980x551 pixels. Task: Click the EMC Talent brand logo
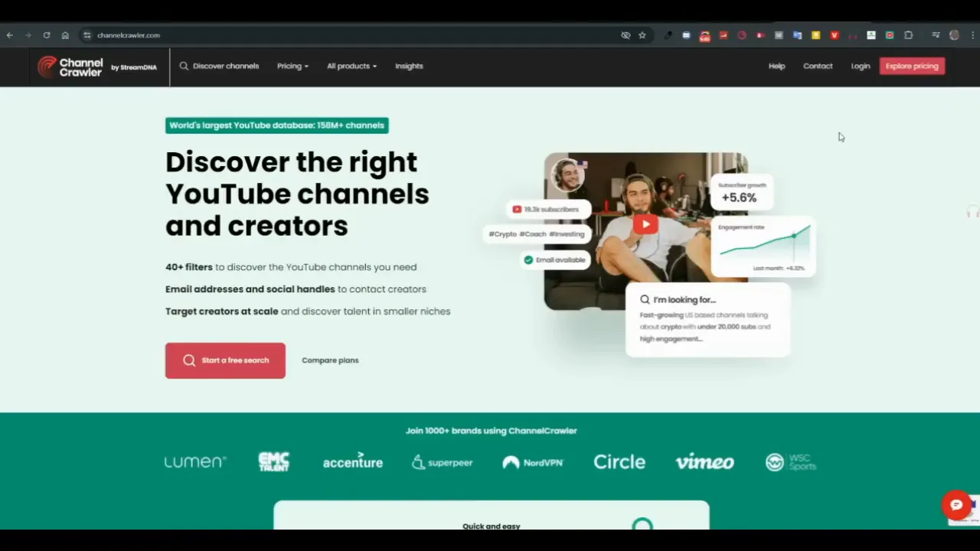(274, 461)
